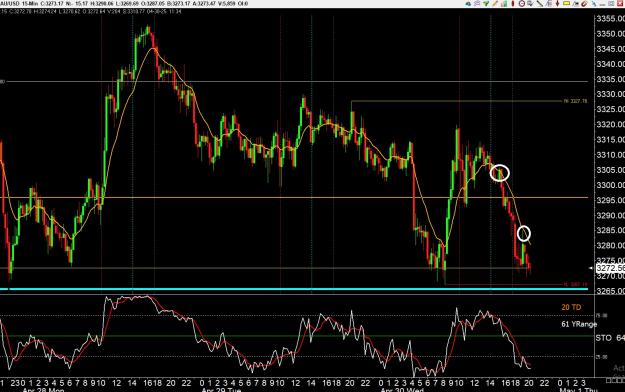The image size is (625, 392).
Task: Click the Apr 28 Mon date label
Action: tap(43, 390)
